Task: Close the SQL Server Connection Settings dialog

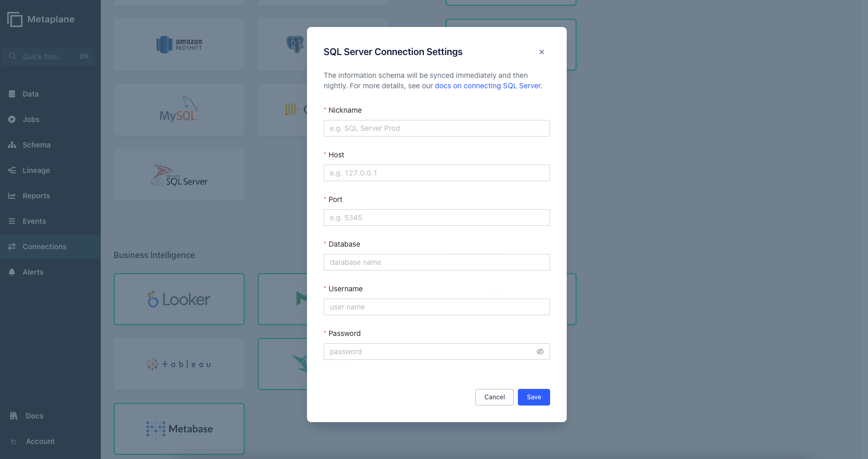Action: (x=542, y=52)
